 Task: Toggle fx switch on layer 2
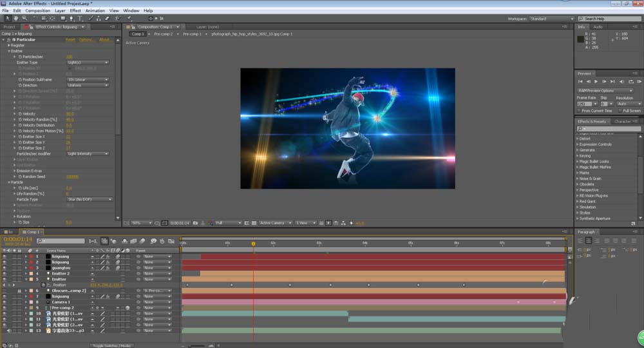pyautogui.click(x=108, y=262)
